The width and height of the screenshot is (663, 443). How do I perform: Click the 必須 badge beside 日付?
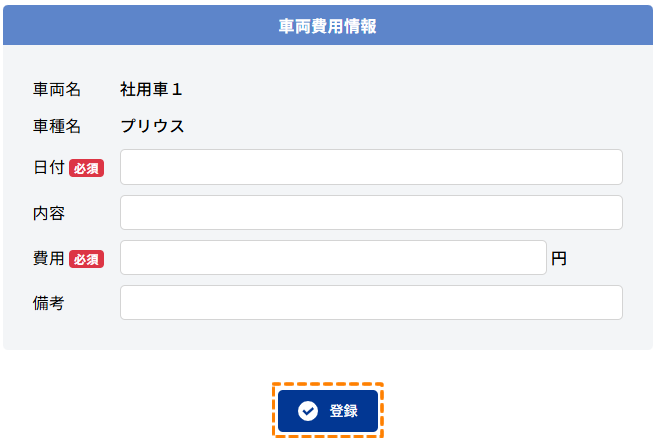pos(86,168)
